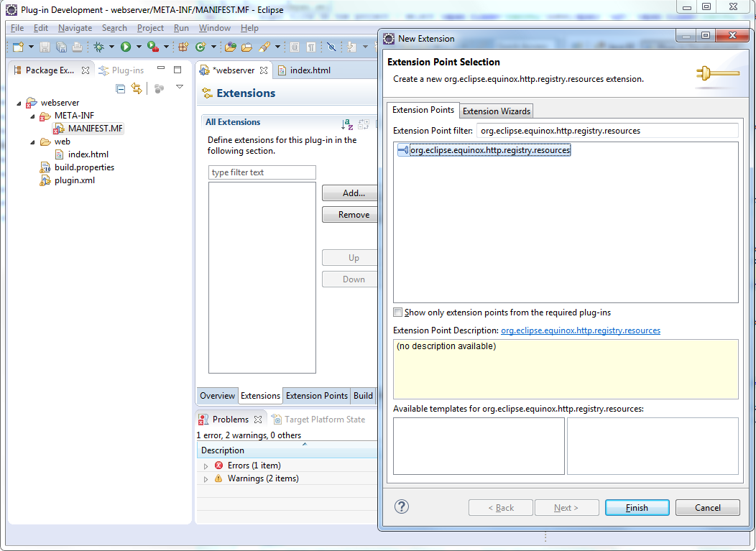Screen dimensions: 756x551
Task: Minimize the Package Explorer view
Action: click(161, 68)
